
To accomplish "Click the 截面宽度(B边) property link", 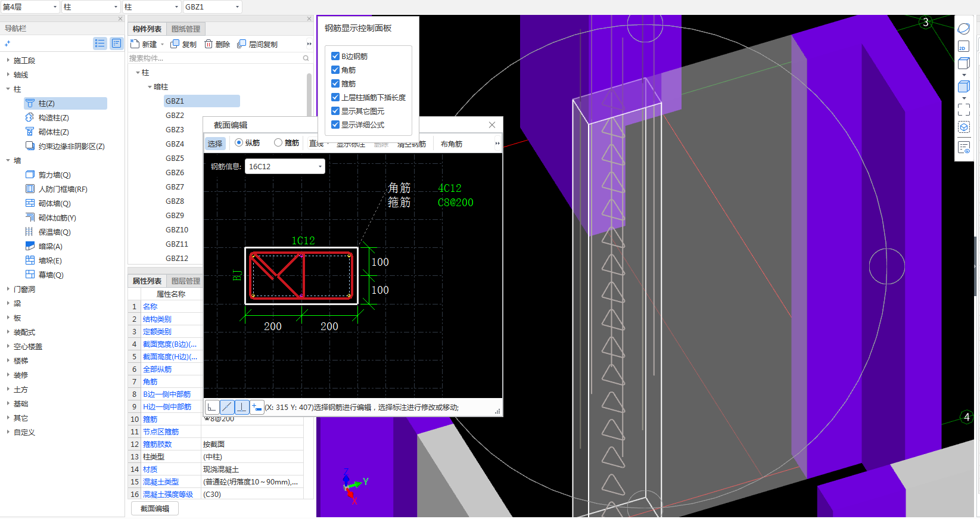I will tap(170, 344).
